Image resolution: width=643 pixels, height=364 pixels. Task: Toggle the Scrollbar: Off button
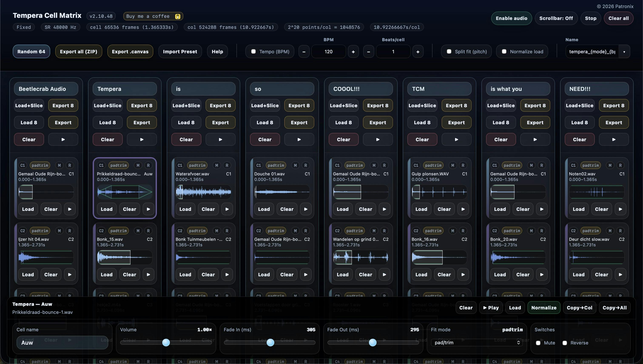click(556, 18)
